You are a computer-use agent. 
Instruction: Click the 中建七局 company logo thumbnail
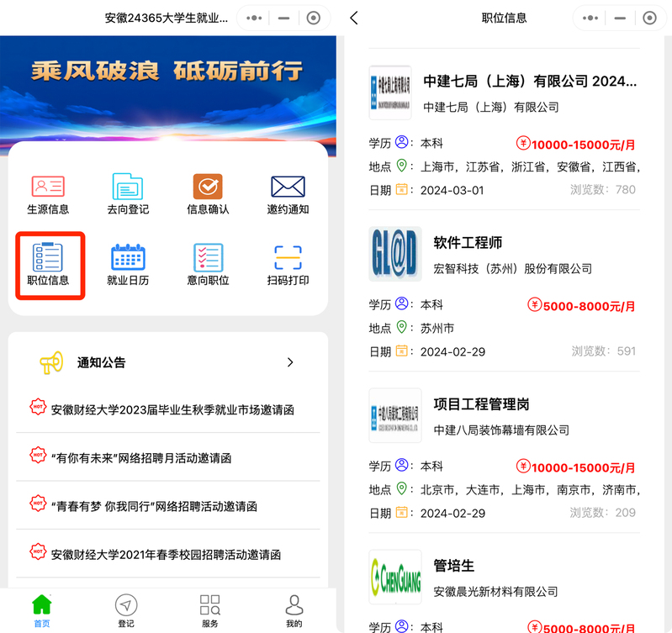(390, 92)
